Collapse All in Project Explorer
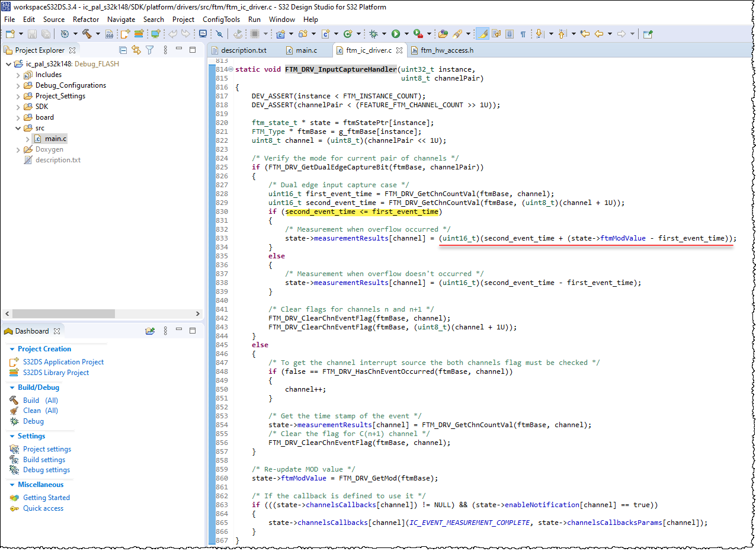Screen dimensions: 756x551 [123, 50]
